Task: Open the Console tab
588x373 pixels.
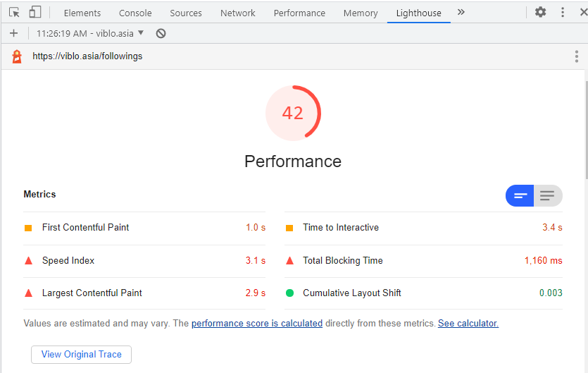Action: tap(135, 13)
